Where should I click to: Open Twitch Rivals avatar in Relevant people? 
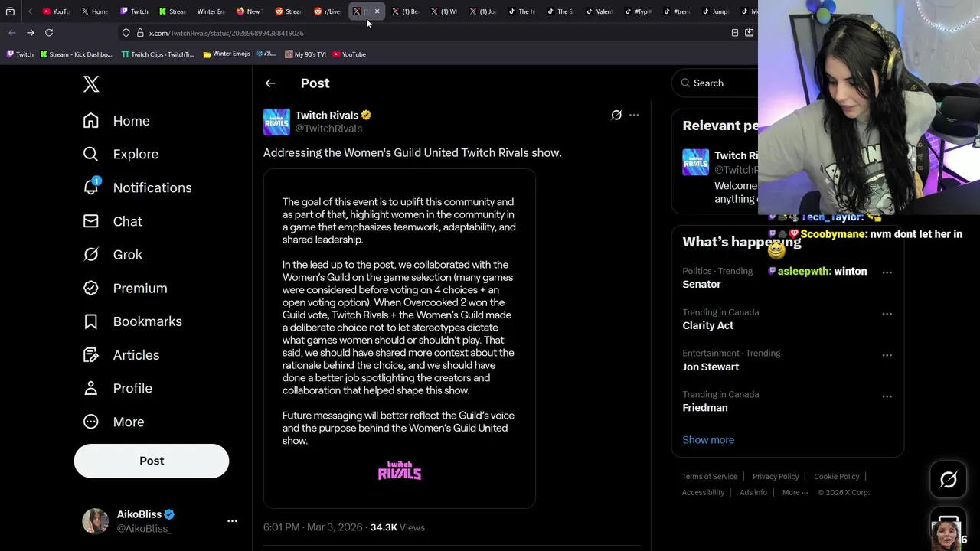pyautogui.click(x=696, y=162)
